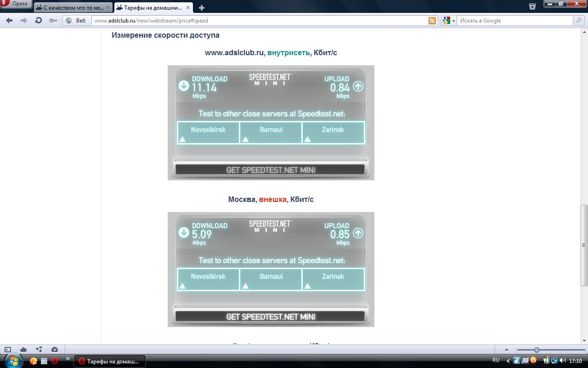This screenshot has height=368, width=588.
Task: Click the upload arrow icon beside 0.84 Mbps
Action: click(358, 86)
